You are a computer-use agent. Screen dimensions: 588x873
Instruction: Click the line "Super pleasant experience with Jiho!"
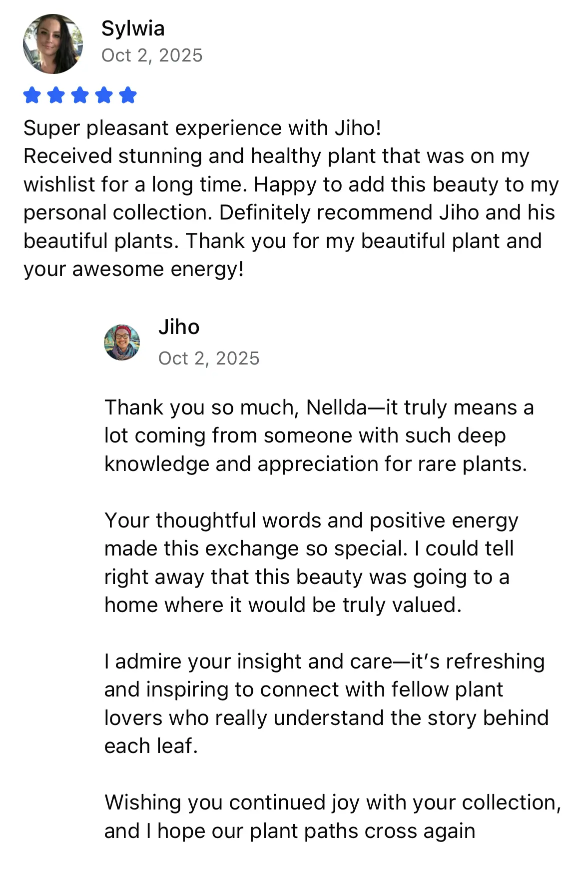[202, 128]
